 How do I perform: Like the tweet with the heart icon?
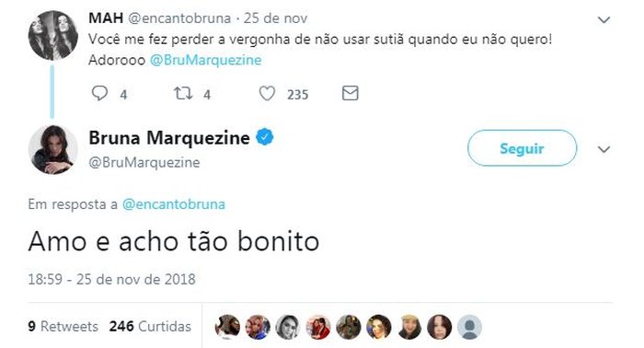(267, 94)
